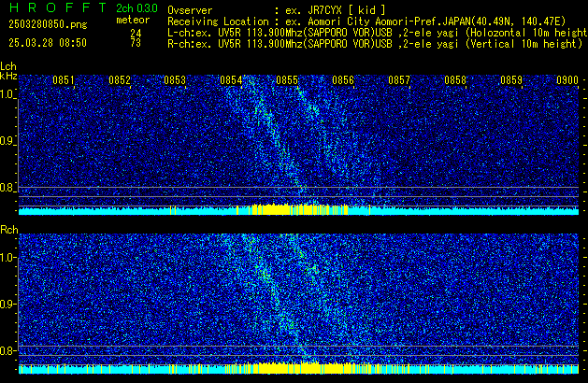Click the Lch channel label
This screenshot has width=588, height=383.
tap(8, 66)
